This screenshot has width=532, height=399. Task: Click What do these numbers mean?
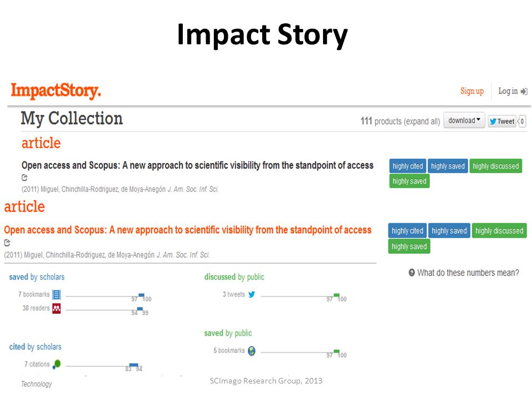(468, 273)
